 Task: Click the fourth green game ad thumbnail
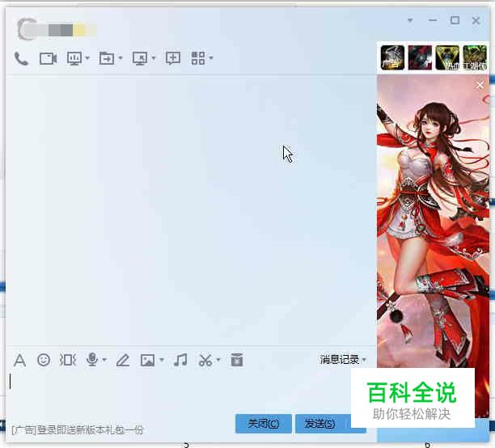(475, 57)
